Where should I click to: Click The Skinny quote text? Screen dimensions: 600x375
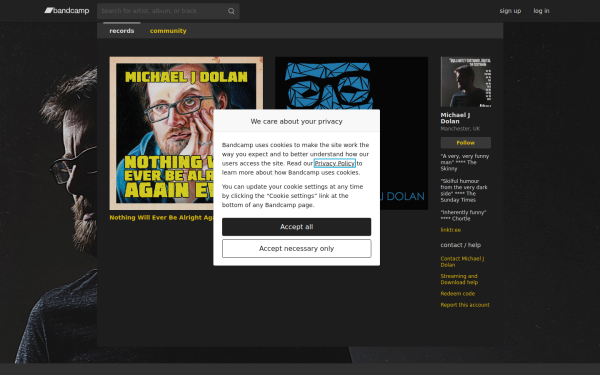click(x=465, y=162)
